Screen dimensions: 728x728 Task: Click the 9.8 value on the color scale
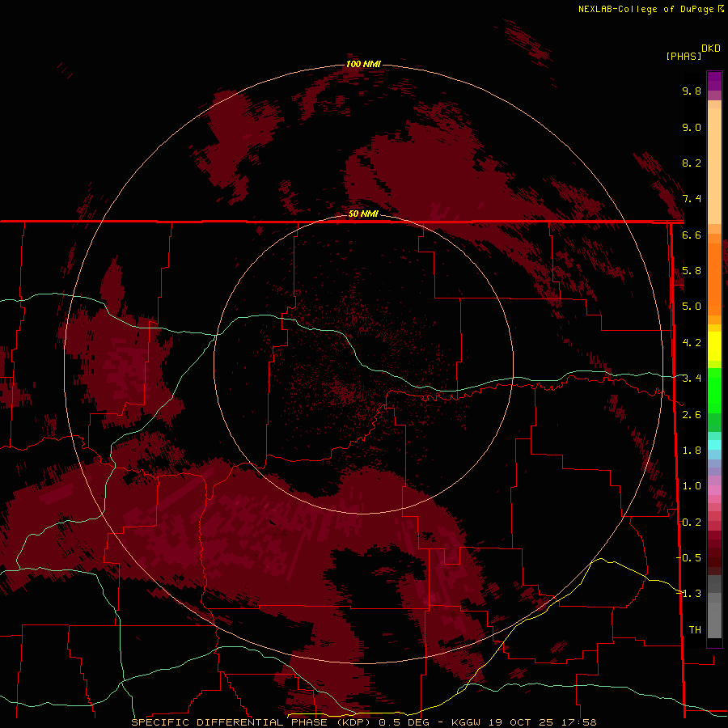692,91
